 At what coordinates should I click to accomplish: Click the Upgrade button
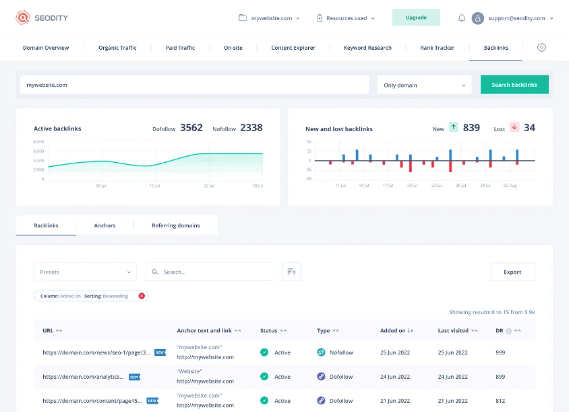(416, 17)
